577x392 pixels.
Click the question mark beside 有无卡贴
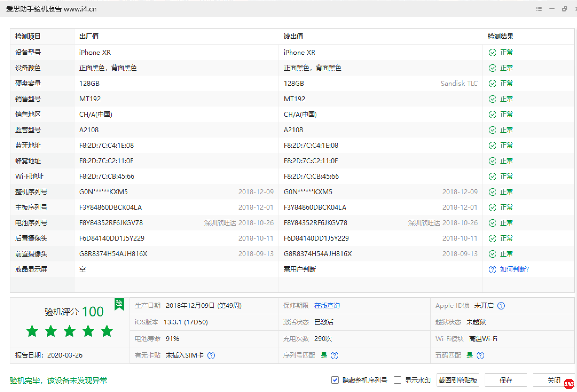tap(211, 355)
